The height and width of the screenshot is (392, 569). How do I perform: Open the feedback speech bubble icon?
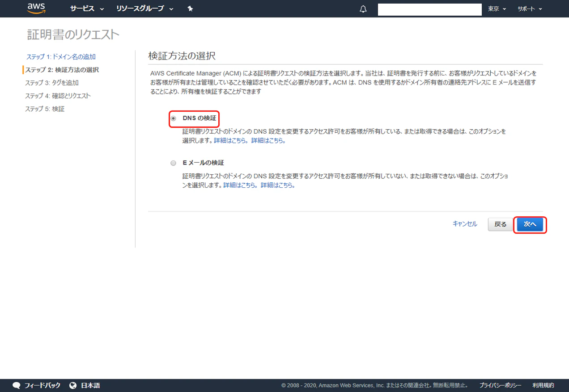point(17,385)
